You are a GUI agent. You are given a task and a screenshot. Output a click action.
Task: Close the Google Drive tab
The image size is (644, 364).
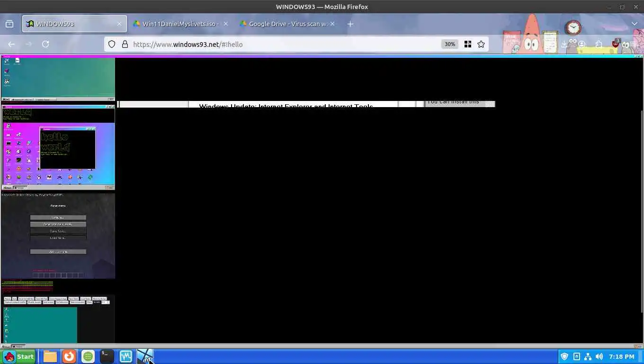tap(332, 24)
